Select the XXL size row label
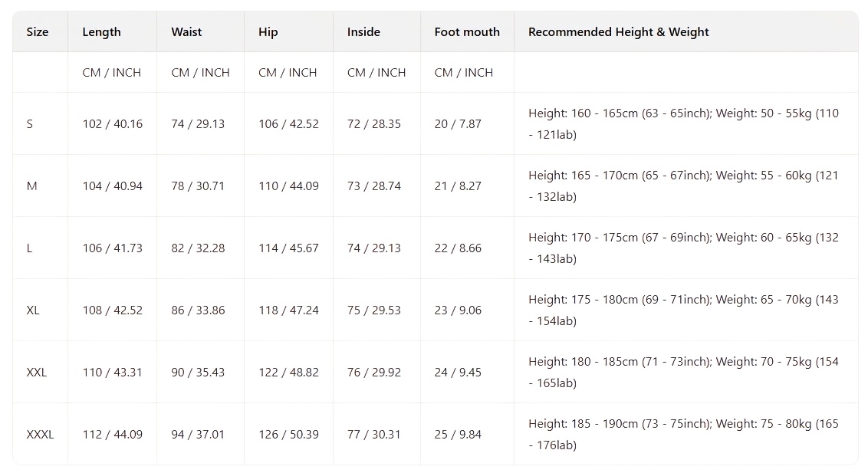 (37, 373)
